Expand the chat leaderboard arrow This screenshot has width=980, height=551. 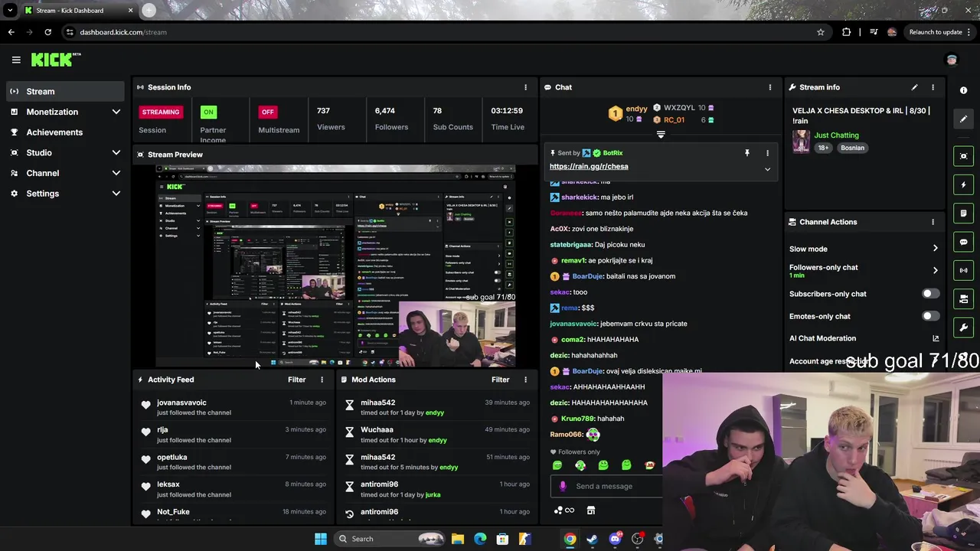tap(661, 135)
